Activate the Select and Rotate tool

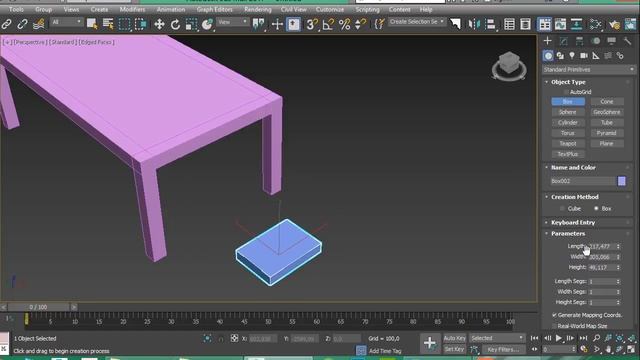click(x=175, y=24)
